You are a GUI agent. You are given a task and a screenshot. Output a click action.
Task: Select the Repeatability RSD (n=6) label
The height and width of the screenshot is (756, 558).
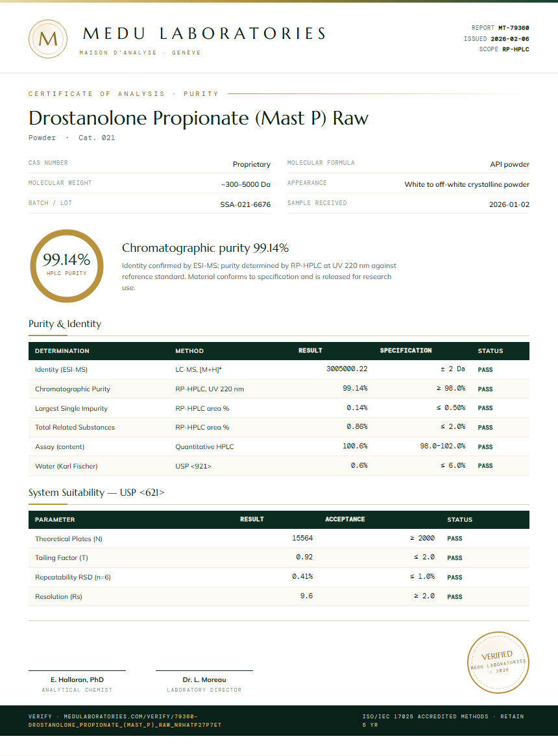pos(73,577)
